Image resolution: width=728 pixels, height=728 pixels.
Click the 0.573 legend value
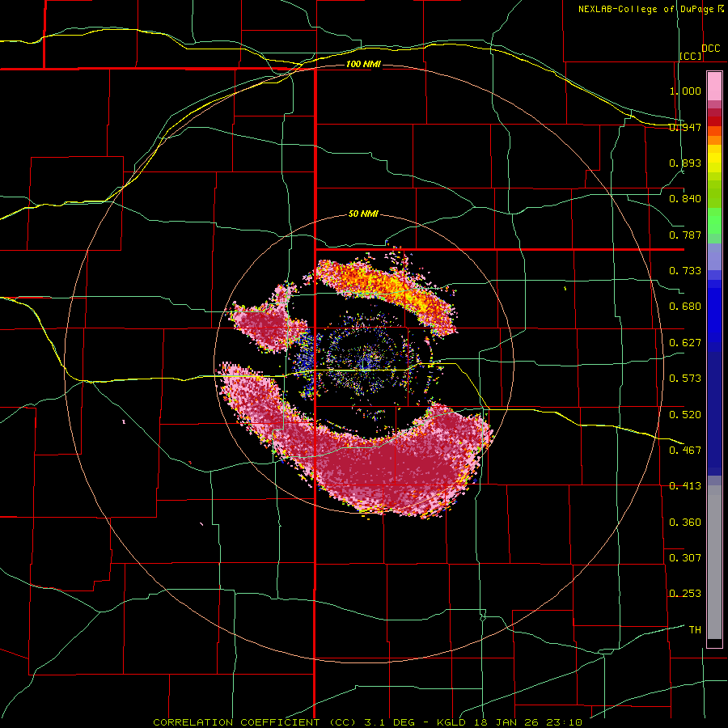coord(685,379)
